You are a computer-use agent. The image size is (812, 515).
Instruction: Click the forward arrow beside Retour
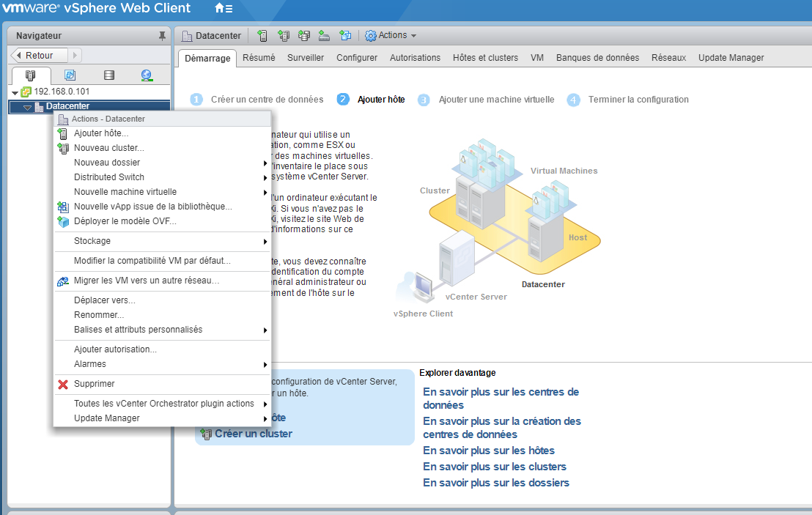click(75, 56)
